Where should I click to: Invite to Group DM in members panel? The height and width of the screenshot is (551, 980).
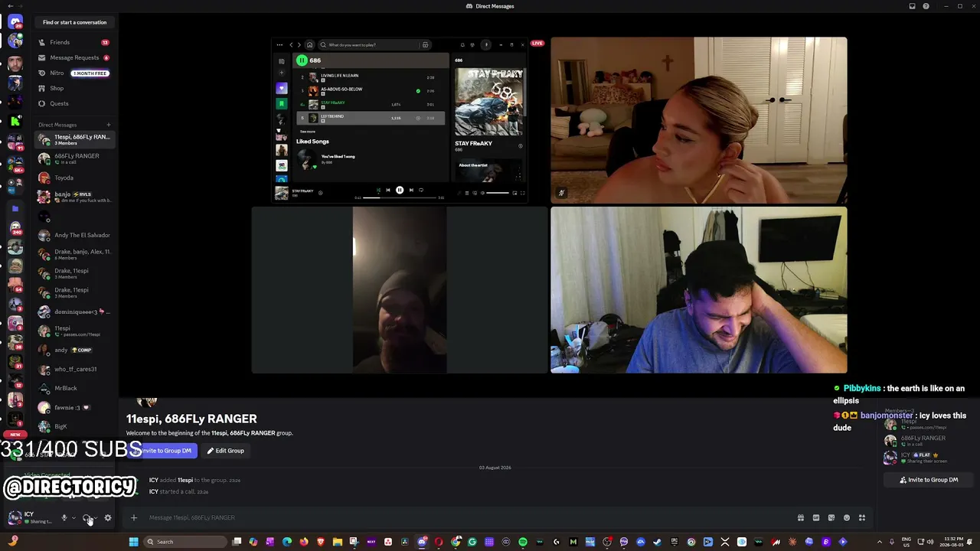click(928, 480)
